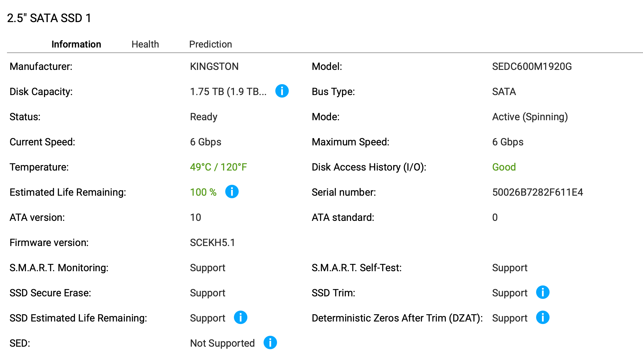
Task: Select firmware version SCEKH5.1 text
Action: point(212,243)
